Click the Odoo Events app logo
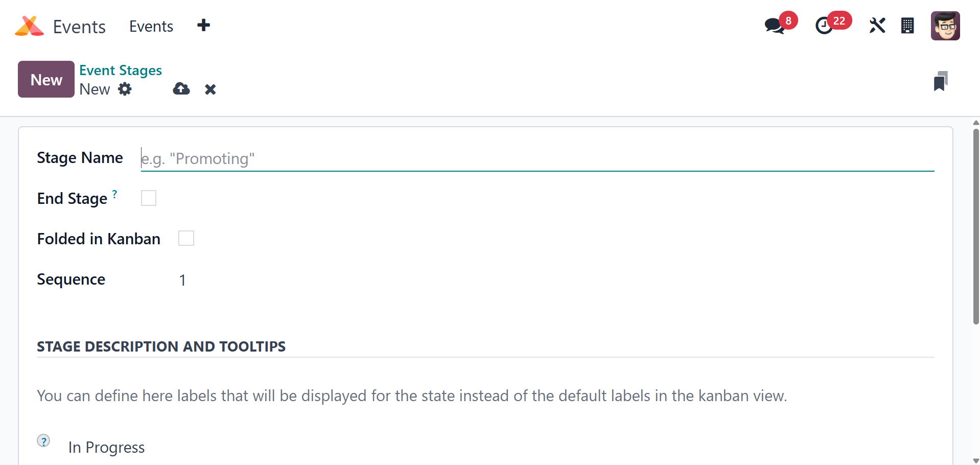Screen dimensions: 980x465 click(29, 26)
